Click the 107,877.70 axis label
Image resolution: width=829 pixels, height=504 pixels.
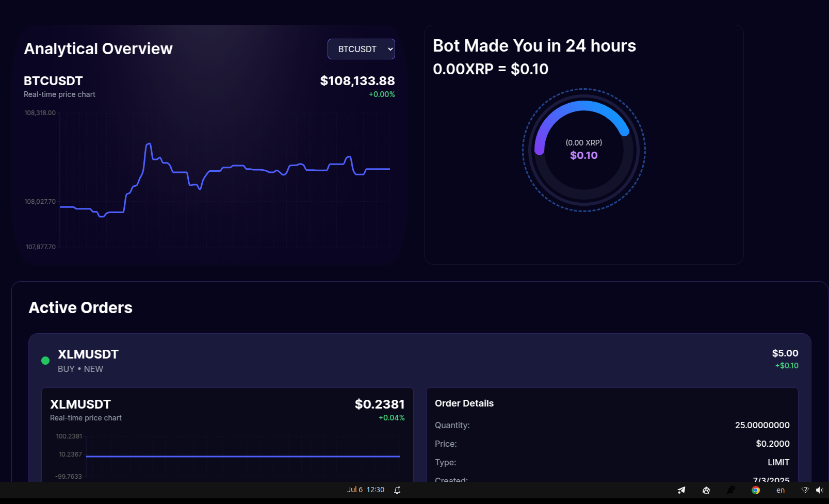(41, 247)
